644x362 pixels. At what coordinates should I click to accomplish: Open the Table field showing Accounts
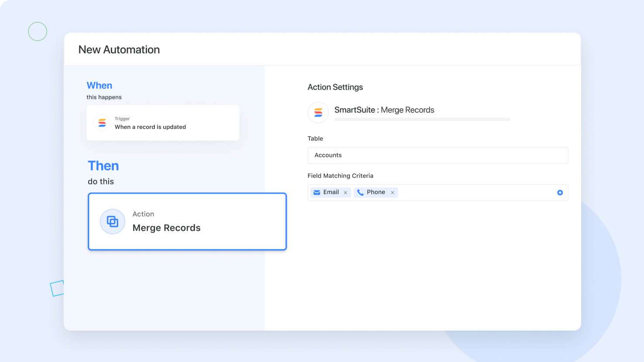[x=438, y=155]
